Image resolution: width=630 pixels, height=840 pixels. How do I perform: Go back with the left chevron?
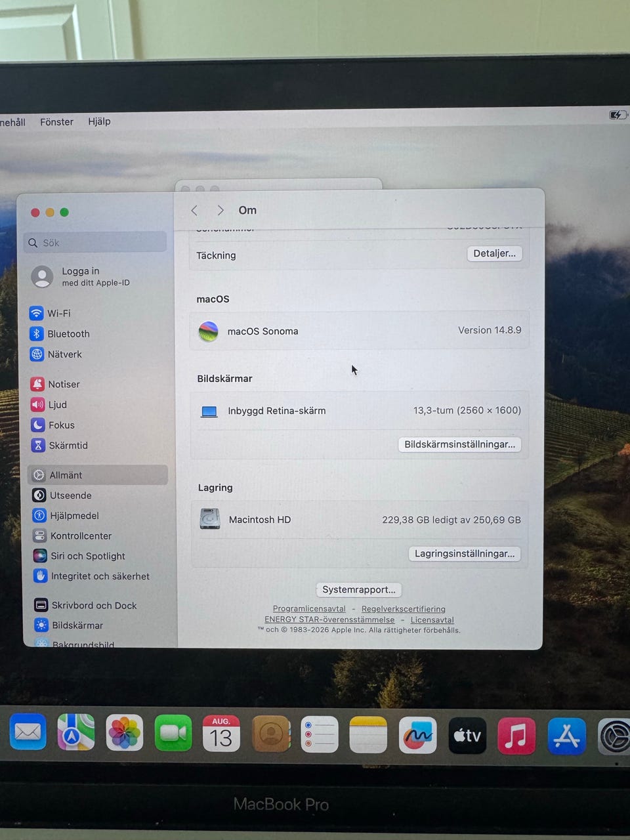click(194, 210)
